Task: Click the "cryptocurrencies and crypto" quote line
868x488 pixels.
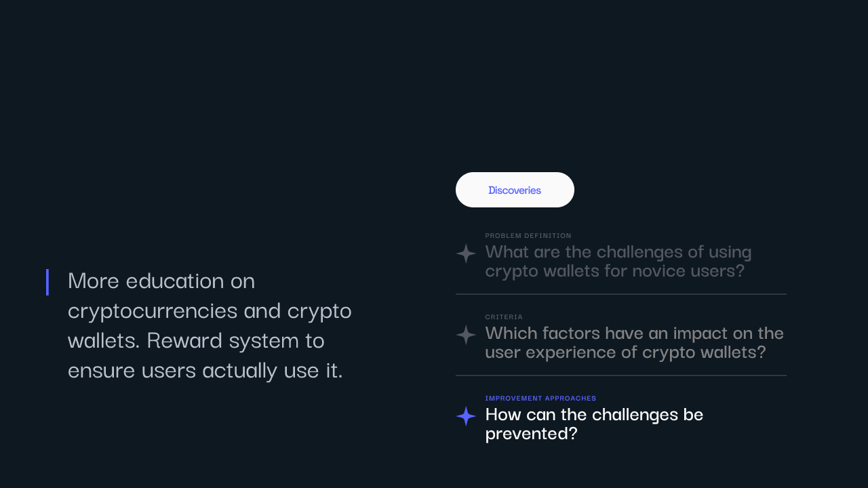Action: [210, 310]
